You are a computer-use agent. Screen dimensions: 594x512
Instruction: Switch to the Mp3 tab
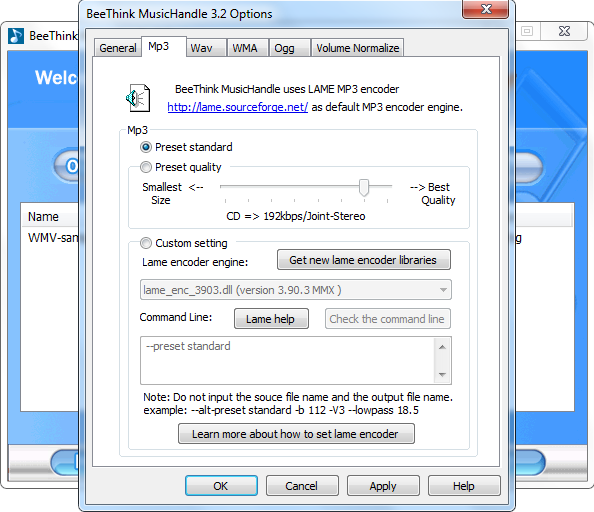(164, 47)
